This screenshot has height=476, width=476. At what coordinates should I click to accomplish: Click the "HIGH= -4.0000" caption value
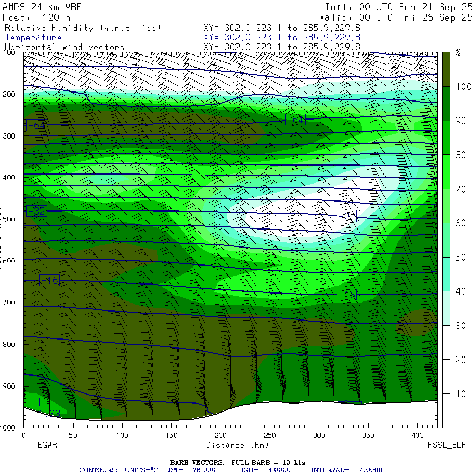coord(263,470)
